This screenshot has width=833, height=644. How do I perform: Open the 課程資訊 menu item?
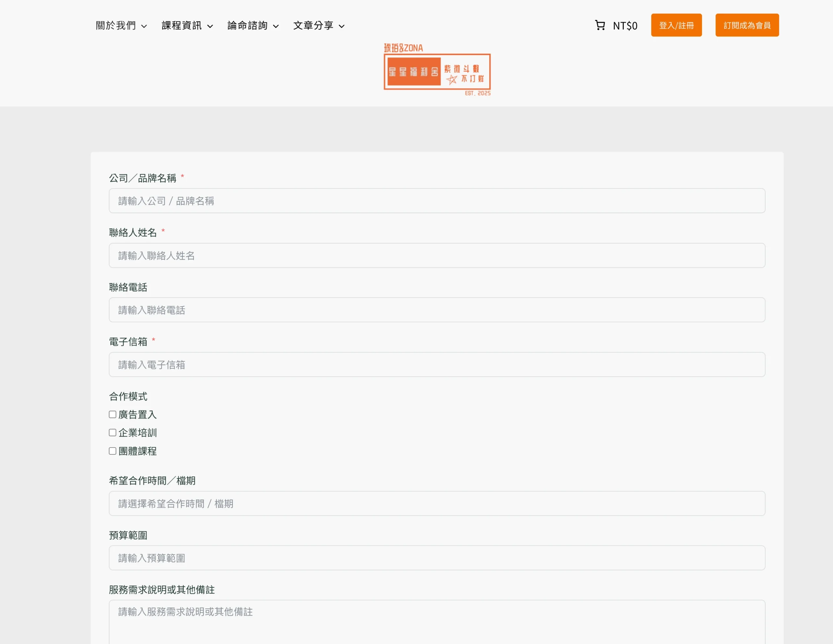[x=182, y=26]
